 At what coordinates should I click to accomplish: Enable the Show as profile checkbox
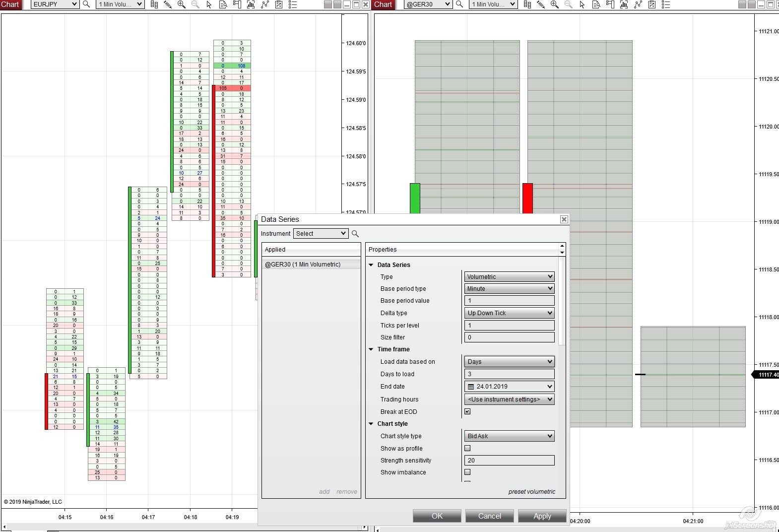pyautogui.click(x=467, y=448)
